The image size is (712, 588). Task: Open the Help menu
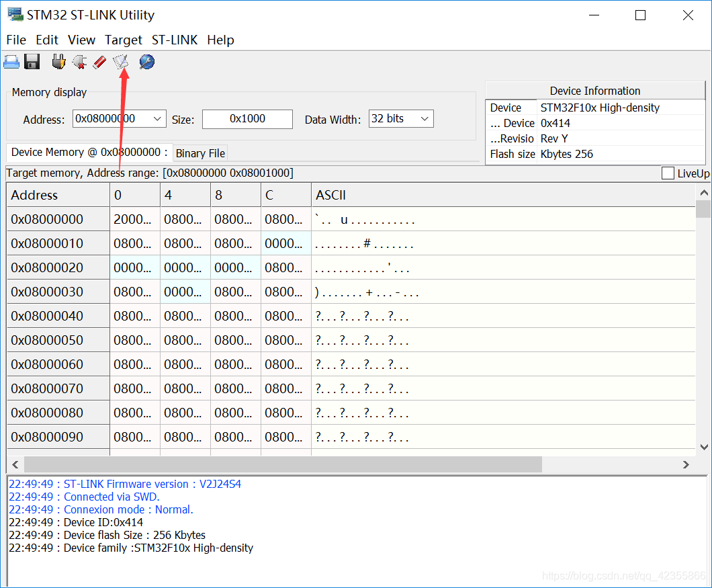tap(221, 40)
